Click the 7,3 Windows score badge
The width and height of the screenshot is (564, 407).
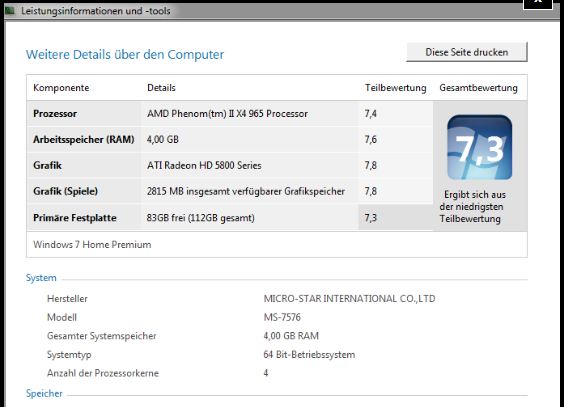point(479,147)
